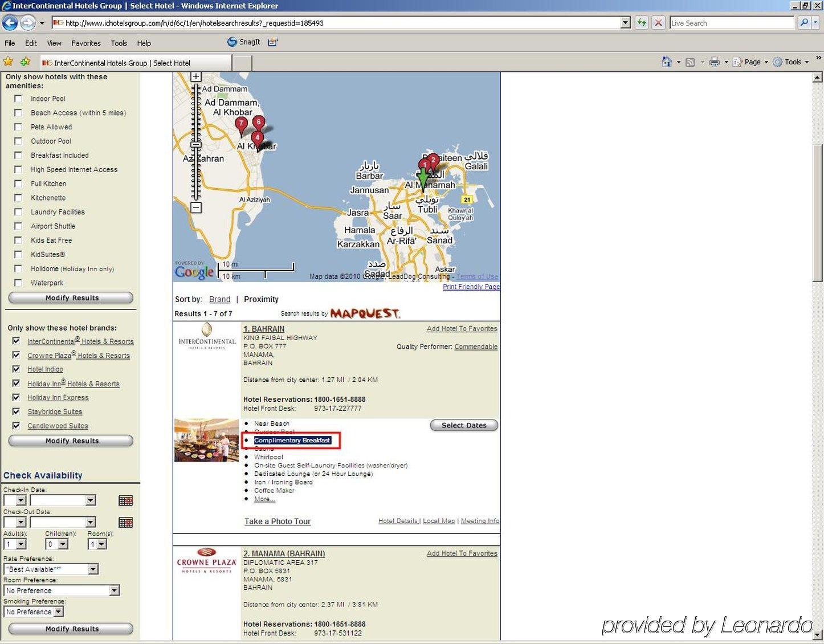The image size is (824, 644).
Task: Click the Print icon in command bar
Action: (x=714, y=62)
